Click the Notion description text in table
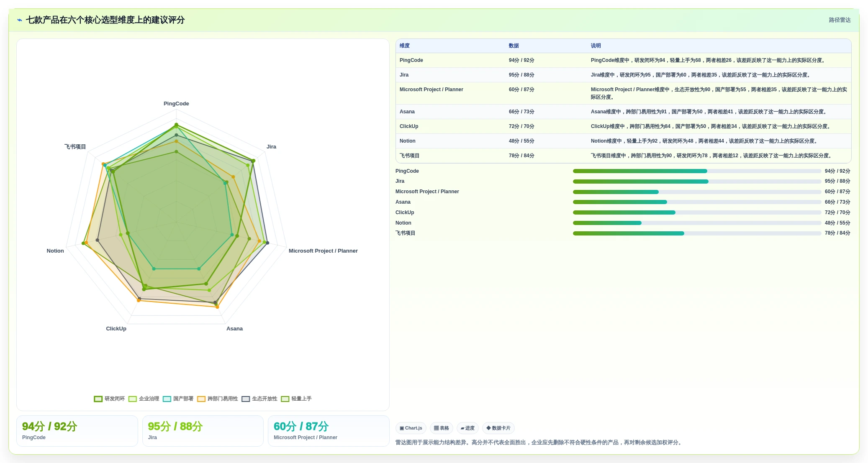This screenshot has width=868, height=463. (705, 141)
